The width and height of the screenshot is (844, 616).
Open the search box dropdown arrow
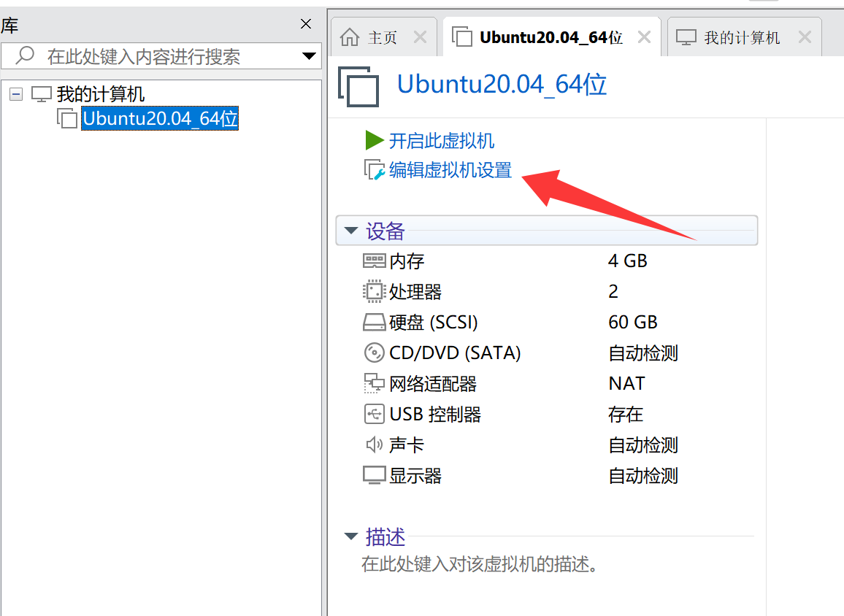tap(309, 56)
